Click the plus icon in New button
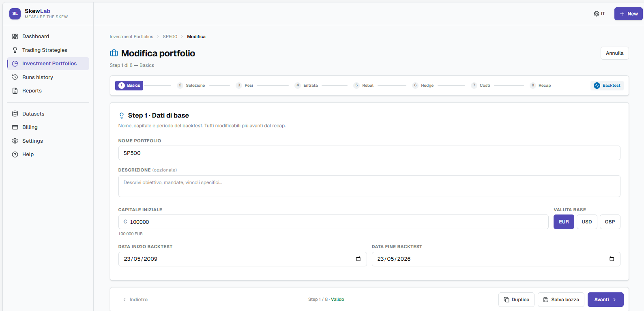The image size is (644, 311). click(622, 14)
